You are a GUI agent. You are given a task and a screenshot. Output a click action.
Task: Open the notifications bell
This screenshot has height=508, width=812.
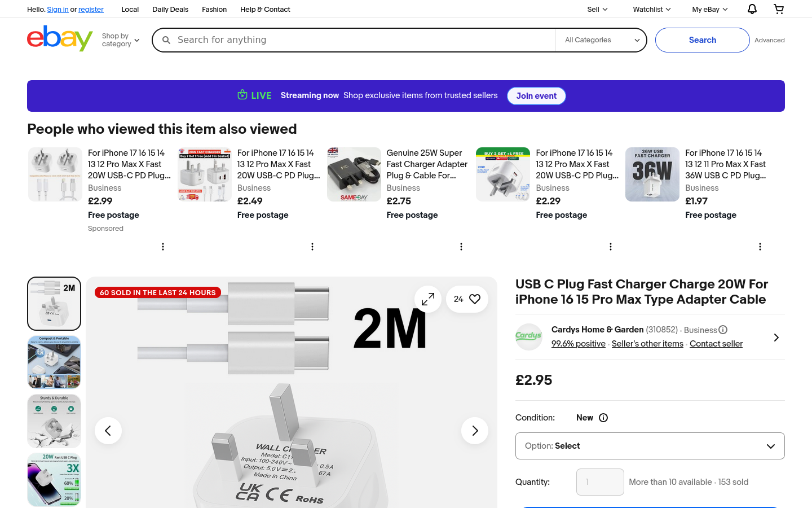[x=752, y=9]
